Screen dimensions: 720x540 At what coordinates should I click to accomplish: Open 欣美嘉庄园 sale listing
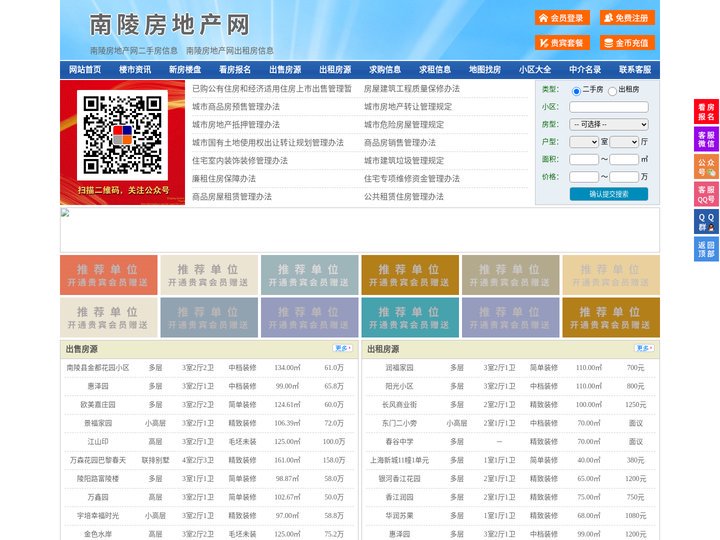click(x=98, y=405)
